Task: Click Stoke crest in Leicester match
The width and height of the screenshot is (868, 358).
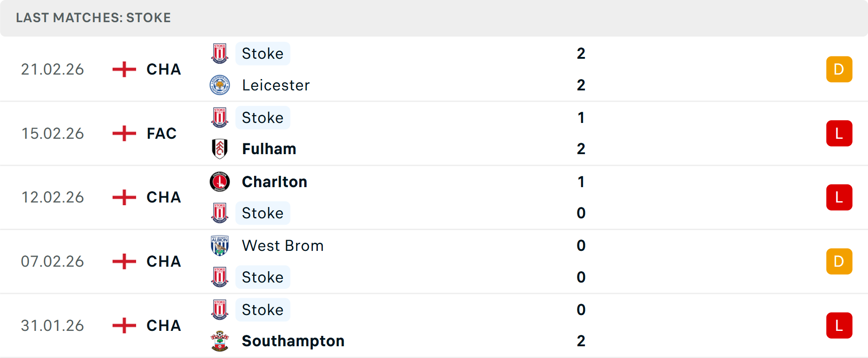Action: (x=220, y=53)
